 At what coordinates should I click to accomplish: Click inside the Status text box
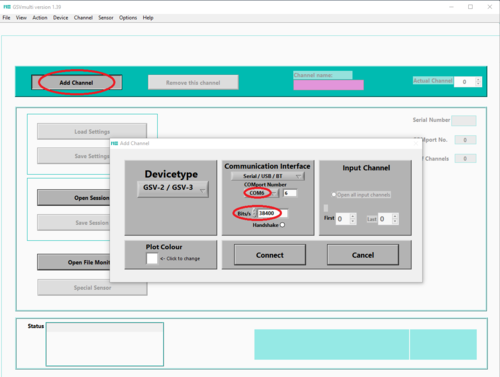(x=105, y=344)
